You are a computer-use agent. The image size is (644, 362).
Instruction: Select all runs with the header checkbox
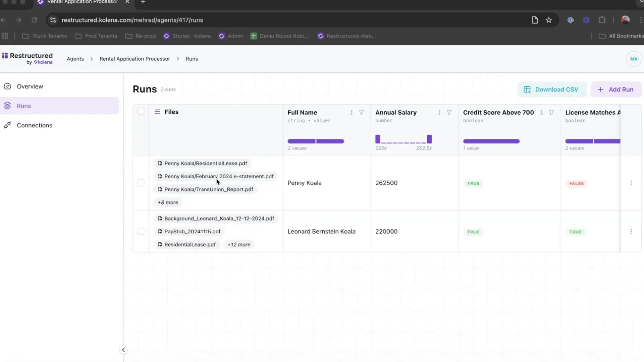coord(141,111)
